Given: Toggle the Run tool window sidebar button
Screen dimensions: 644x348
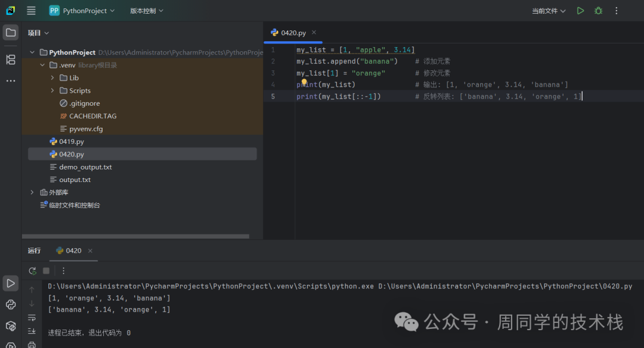Looking at the screenshot, I should point(11,283).
